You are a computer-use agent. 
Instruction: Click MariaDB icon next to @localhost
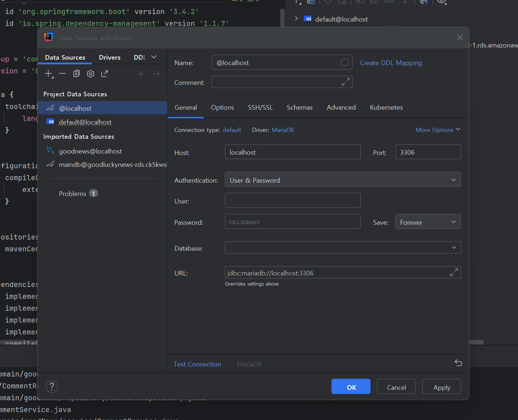pos(50,108)
